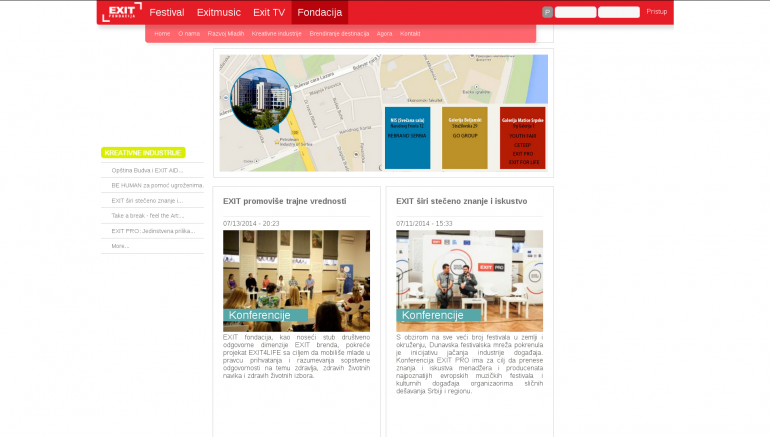The width and height of the screenshot is (770, 437).
Task: Switch to the Exitmusic tab
Action: [x=219, y=12]
